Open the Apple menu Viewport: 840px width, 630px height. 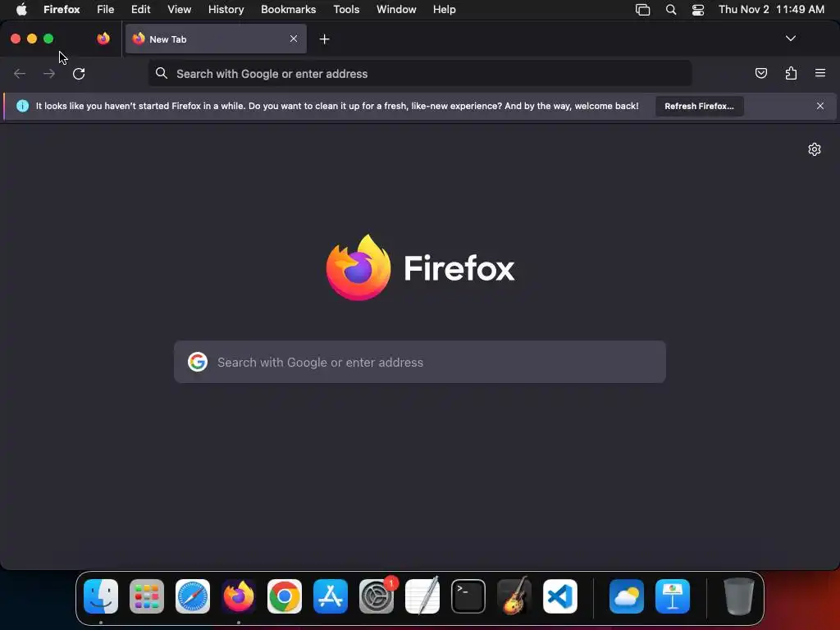tap(21, 10)
